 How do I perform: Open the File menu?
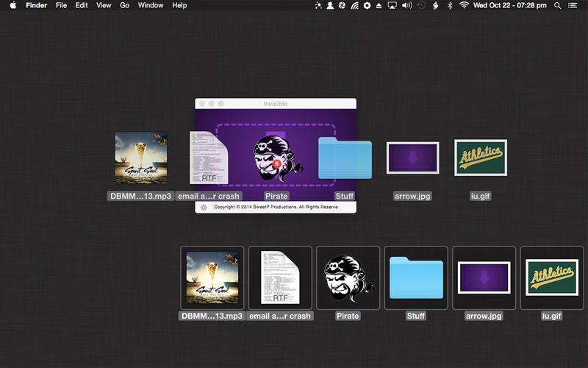tap(62, 5)
